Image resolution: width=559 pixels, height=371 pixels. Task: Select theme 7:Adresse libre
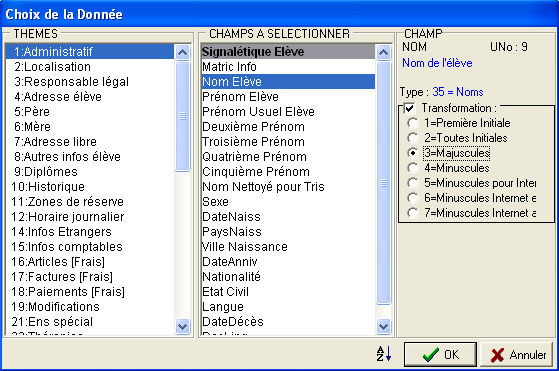pos(89,141)
